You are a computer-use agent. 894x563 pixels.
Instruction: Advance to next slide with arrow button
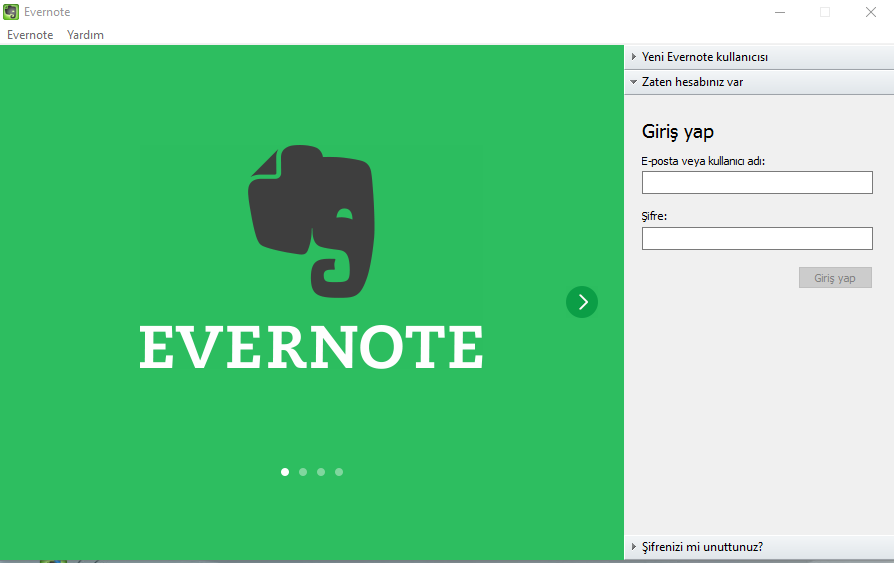[582, 302]
